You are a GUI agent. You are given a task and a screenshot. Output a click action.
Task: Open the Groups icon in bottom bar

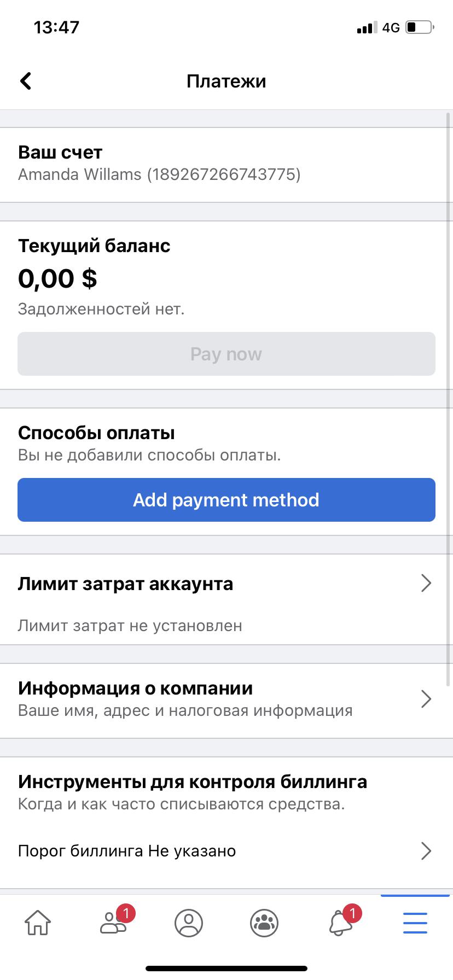pyautogui.click(x=264, y=923)
